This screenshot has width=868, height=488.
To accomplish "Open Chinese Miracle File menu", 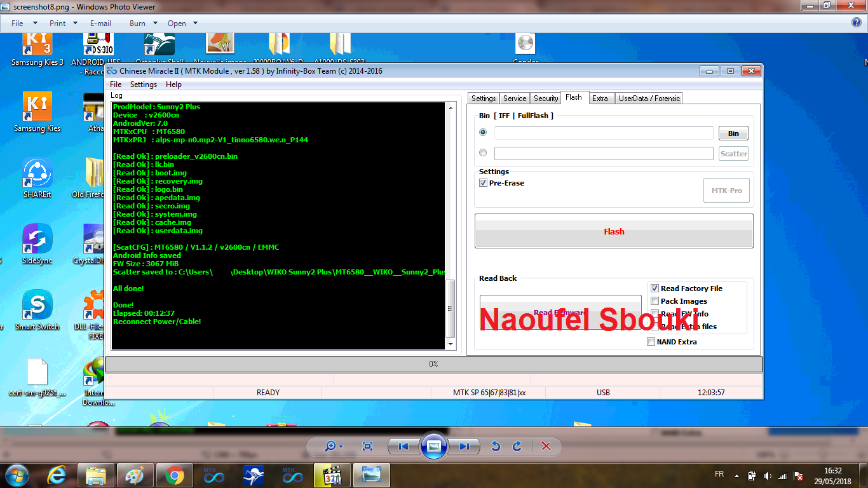I will [x=116, y=85].
